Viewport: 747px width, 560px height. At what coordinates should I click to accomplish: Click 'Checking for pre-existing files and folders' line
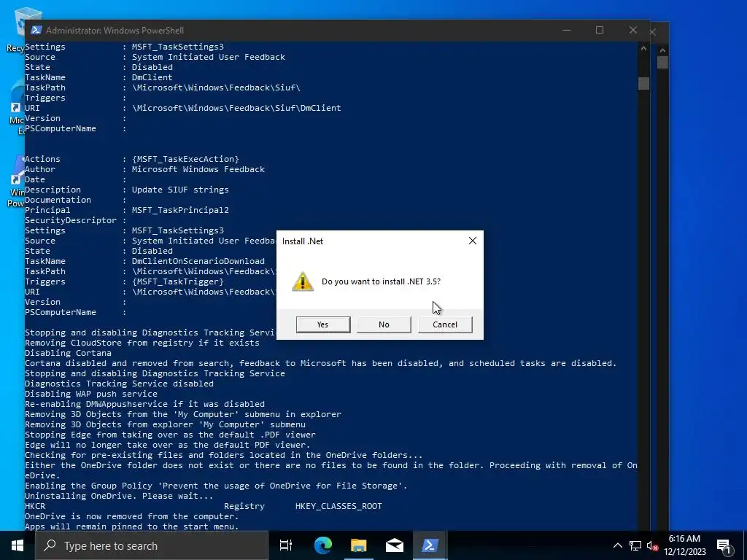(x=224, y=455)
